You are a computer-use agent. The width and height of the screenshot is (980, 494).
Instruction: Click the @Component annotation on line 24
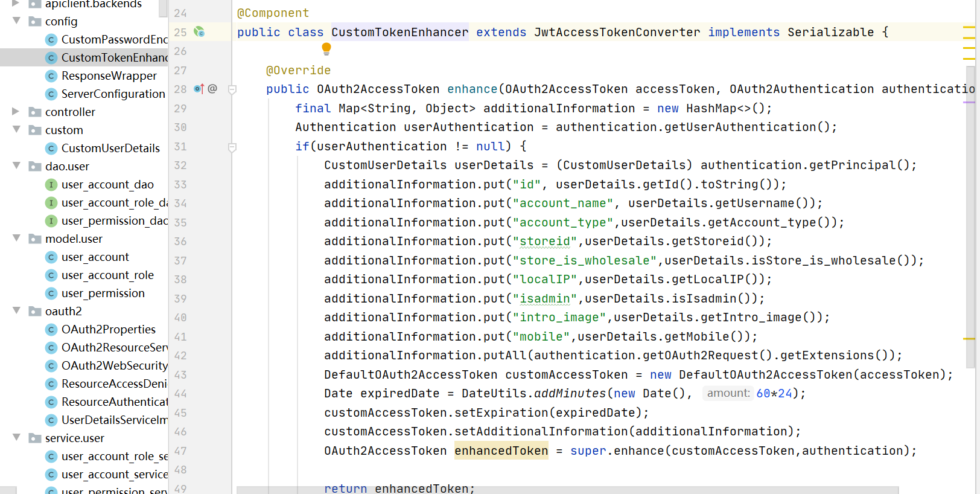click(273, 13)
